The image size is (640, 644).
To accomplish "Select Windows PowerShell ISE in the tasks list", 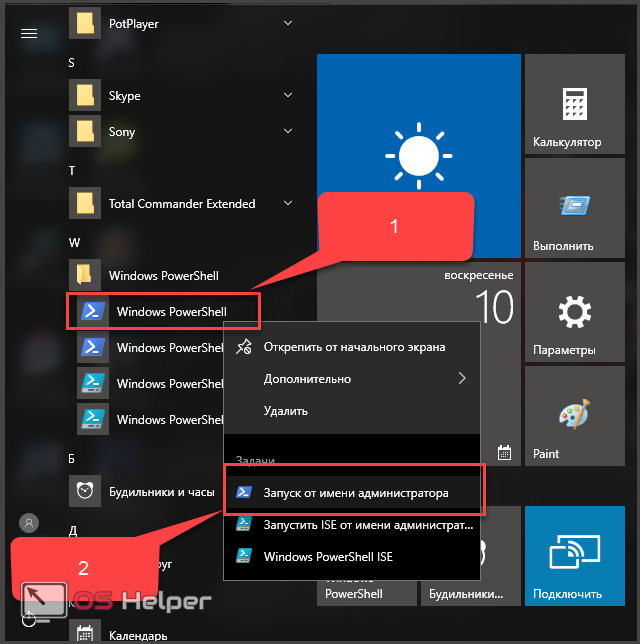I will pyautogui.click(x=352, y=557).
